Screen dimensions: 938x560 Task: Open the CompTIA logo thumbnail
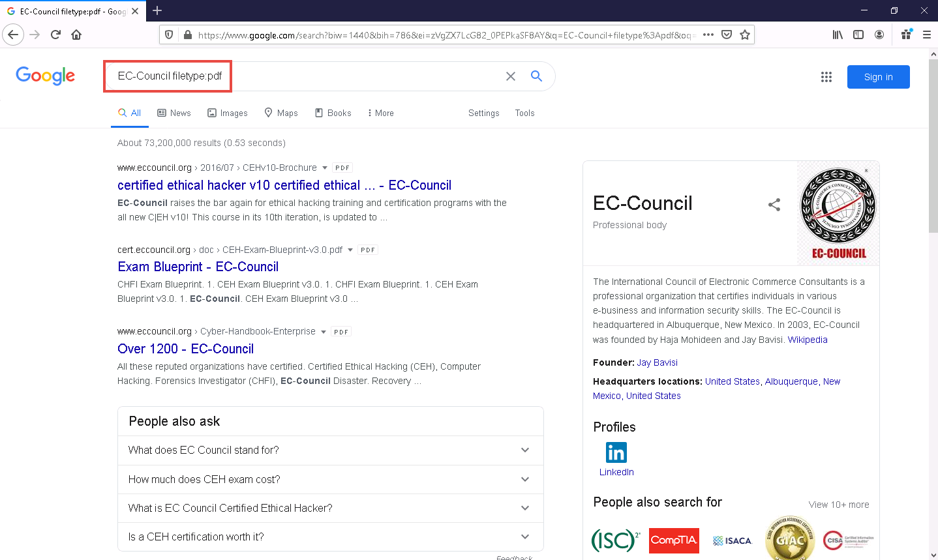pos(674,540)
